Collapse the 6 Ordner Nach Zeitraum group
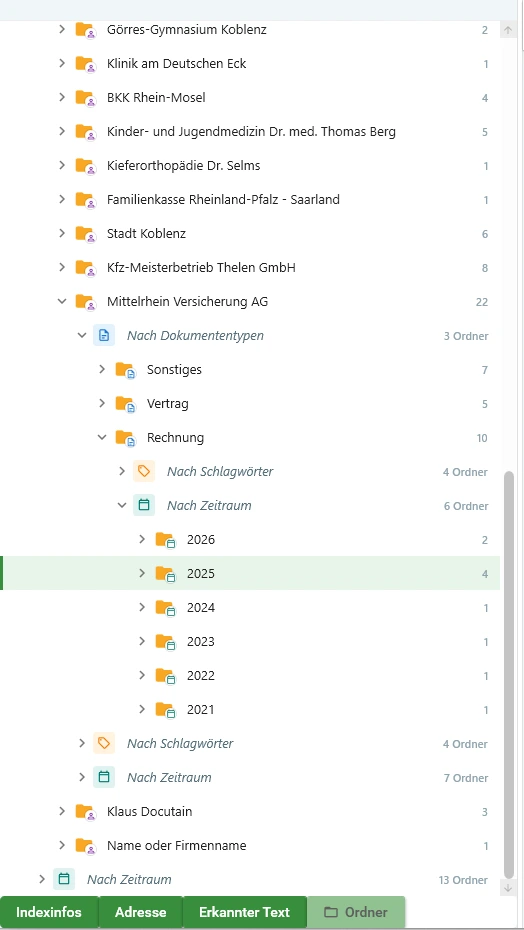The image size is (524, 930). [x=122, y=505]
